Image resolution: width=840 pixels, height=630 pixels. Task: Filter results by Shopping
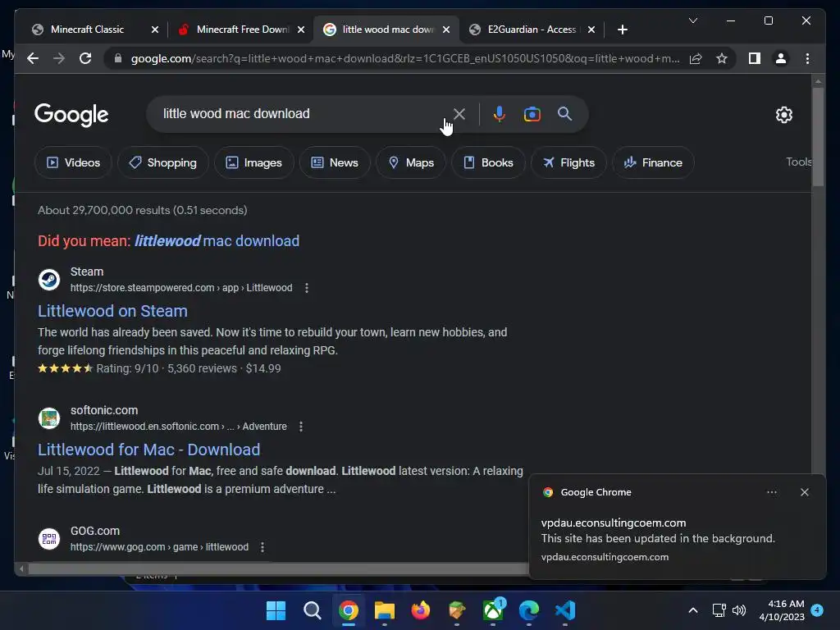[x=163, y=162]
